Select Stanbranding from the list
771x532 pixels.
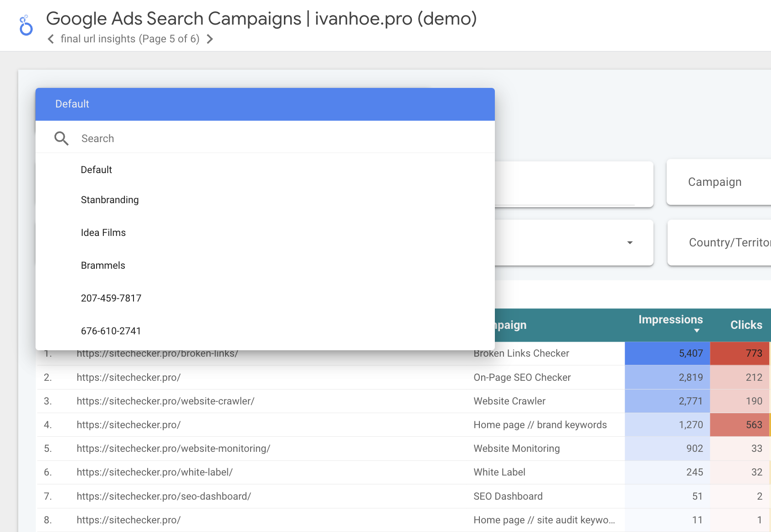pos(109,200)
